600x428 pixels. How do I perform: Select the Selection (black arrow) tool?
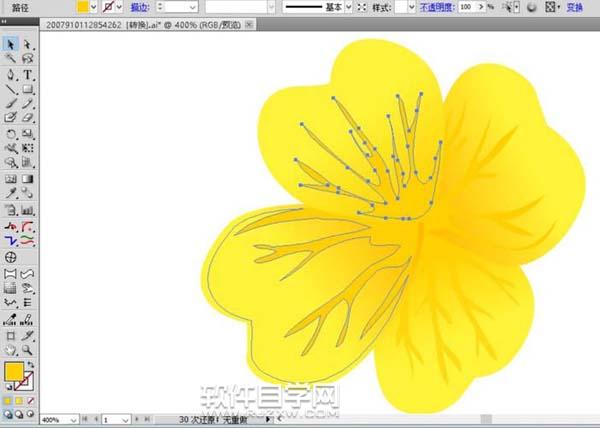click(11, 45)
